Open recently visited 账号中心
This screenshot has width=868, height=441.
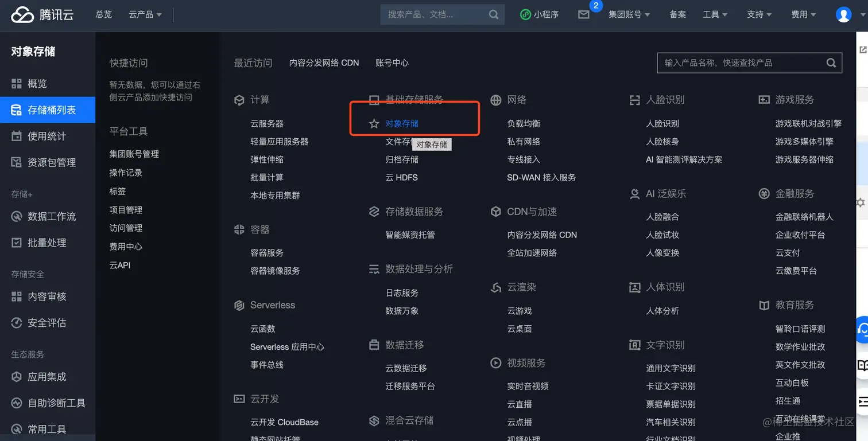pos(392,63)
